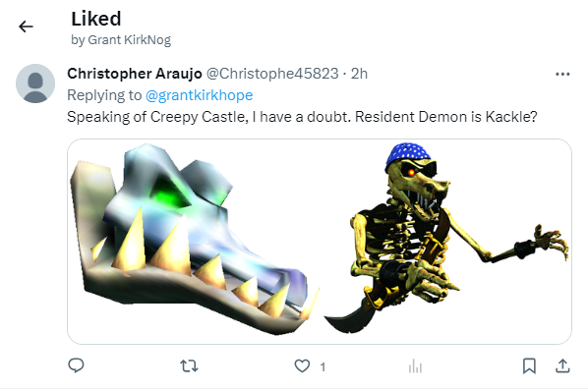Open Christopher Araujo's default avatar
588x389 pixels.
coord(35,83)
